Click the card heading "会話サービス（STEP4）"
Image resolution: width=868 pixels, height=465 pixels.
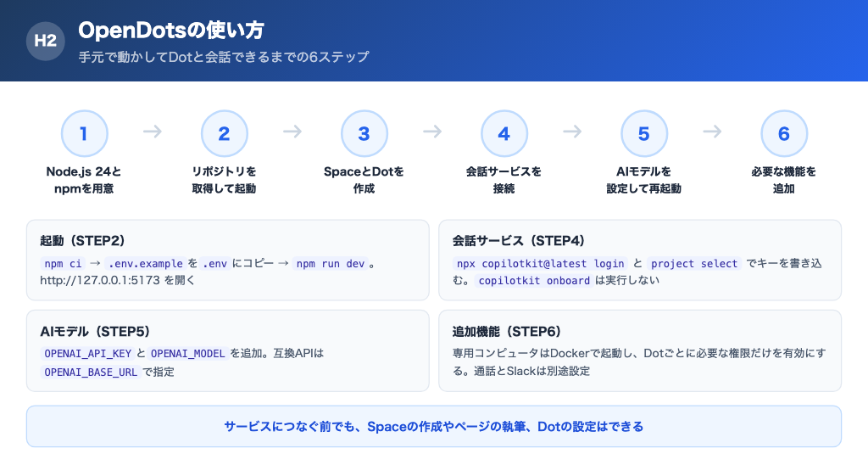[x=519, y=240]
